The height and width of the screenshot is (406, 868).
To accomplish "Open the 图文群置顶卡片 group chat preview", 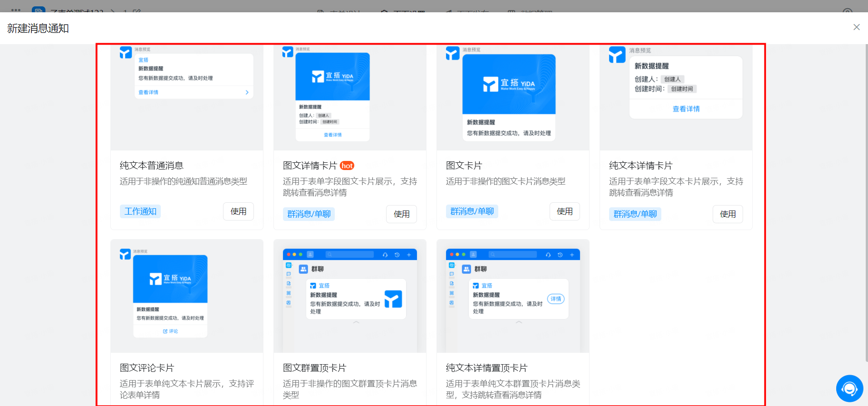I will click(x=350, y=296).
